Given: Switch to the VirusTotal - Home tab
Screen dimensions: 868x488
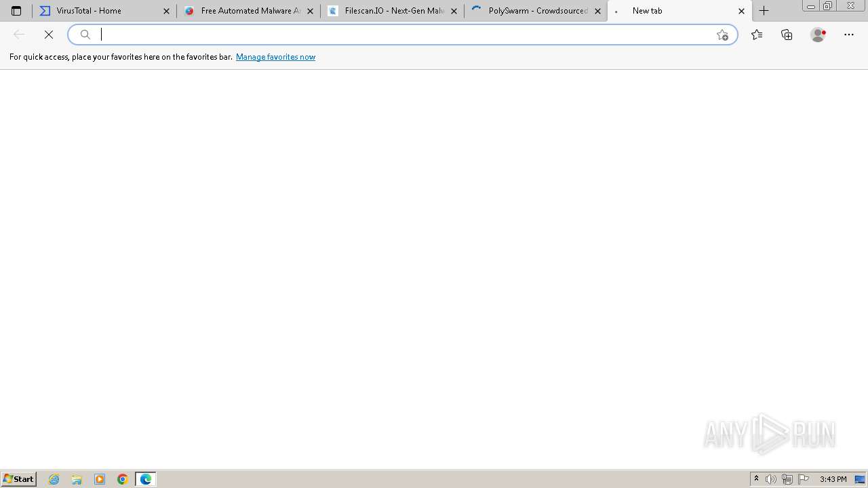Looking at the screenshot, I should pos(104,11).
